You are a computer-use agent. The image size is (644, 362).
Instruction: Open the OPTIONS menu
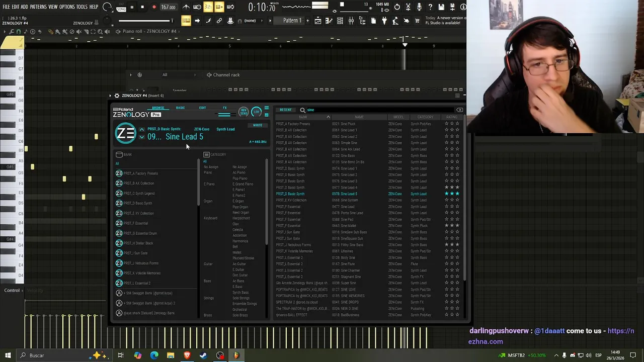pos(67,7)
